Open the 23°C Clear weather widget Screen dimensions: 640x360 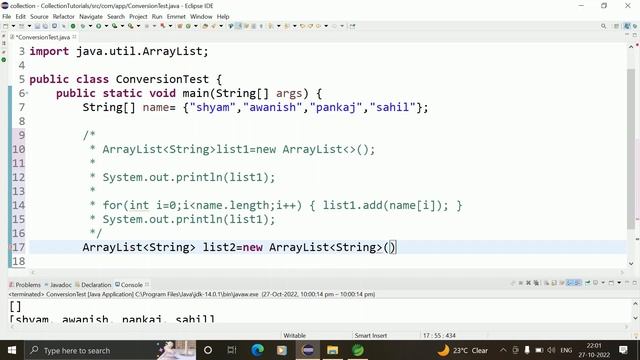(x=462, y=350)
